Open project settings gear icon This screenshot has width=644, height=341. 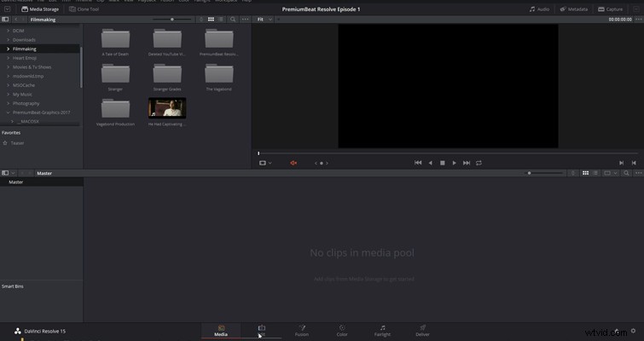pyautogui.click(x=633, y=331)
